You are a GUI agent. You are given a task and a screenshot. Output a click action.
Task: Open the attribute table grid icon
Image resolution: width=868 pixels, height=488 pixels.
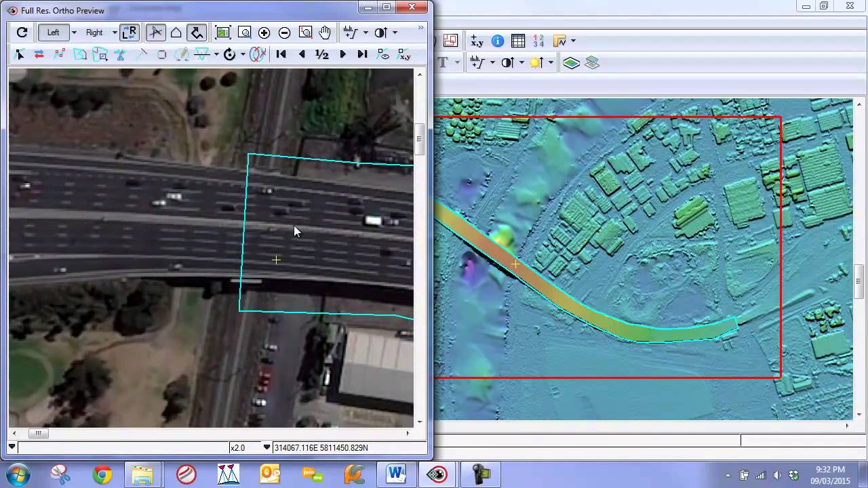[x=518, y=41]
